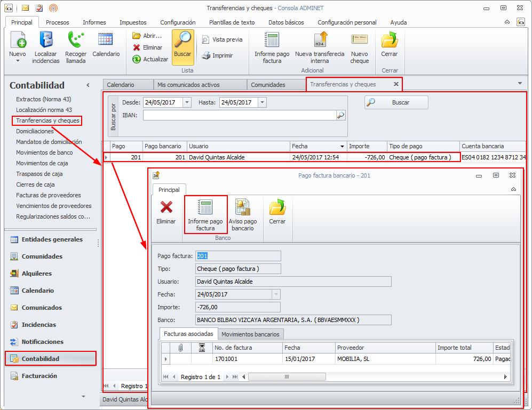This screenshot has height=410, width=532.
Task: Click the Nuevo icon in ribbon
Action: pos(18,40)
